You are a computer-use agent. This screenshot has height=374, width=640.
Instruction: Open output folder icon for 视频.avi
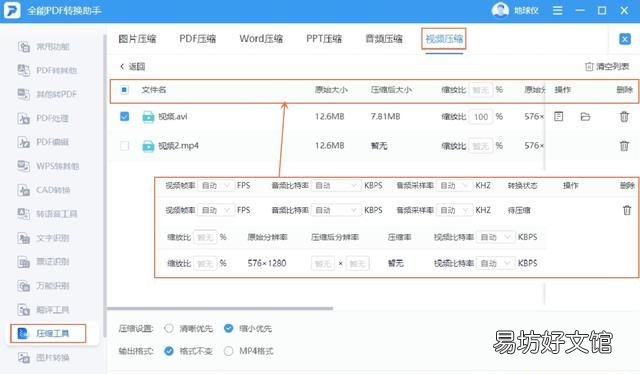(x=585, y=117)
